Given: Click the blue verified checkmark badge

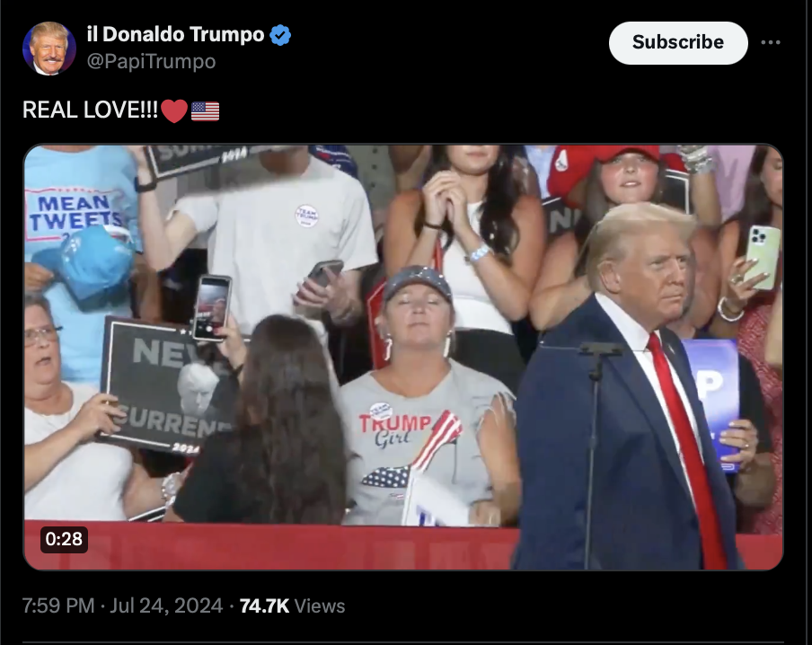Looking at the screenshot, I should click(x=280, y=35).
